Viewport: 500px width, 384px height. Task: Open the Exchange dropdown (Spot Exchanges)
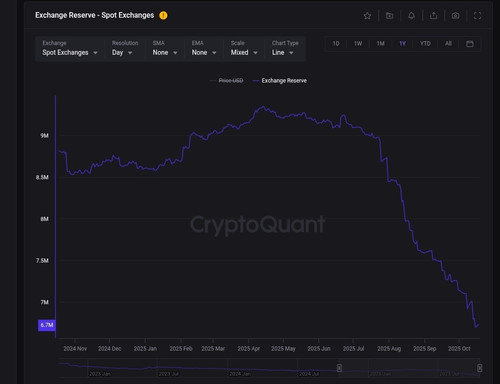pos(70,49)
